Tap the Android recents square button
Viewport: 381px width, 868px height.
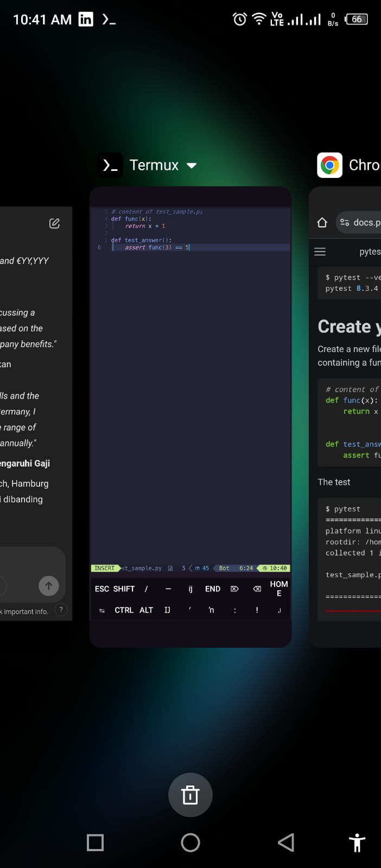tap(95, 843)
